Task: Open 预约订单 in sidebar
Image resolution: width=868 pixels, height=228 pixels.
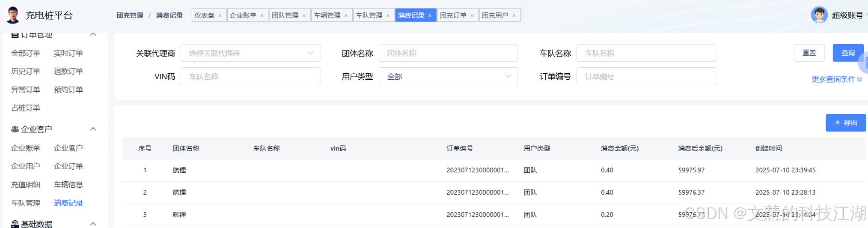Action: (x=68, y=90)
